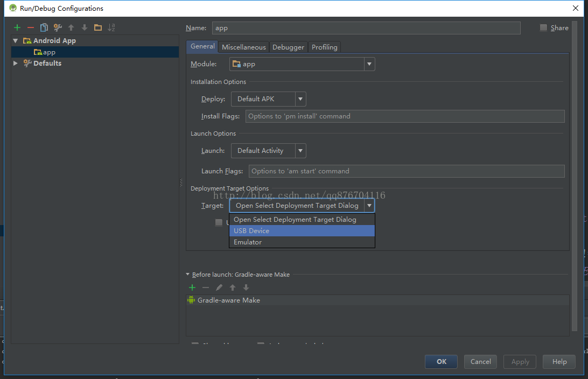The image size is (588, 379).
Task: Move Before launch task up
Action: pyautogui.click(x=233, y=287)
